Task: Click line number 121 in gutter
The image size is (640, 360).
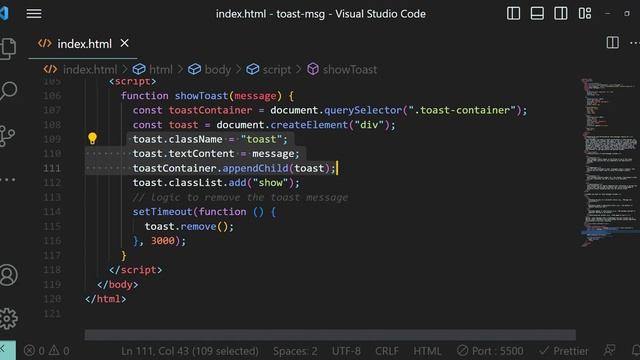Action: (x=52, y=313)
